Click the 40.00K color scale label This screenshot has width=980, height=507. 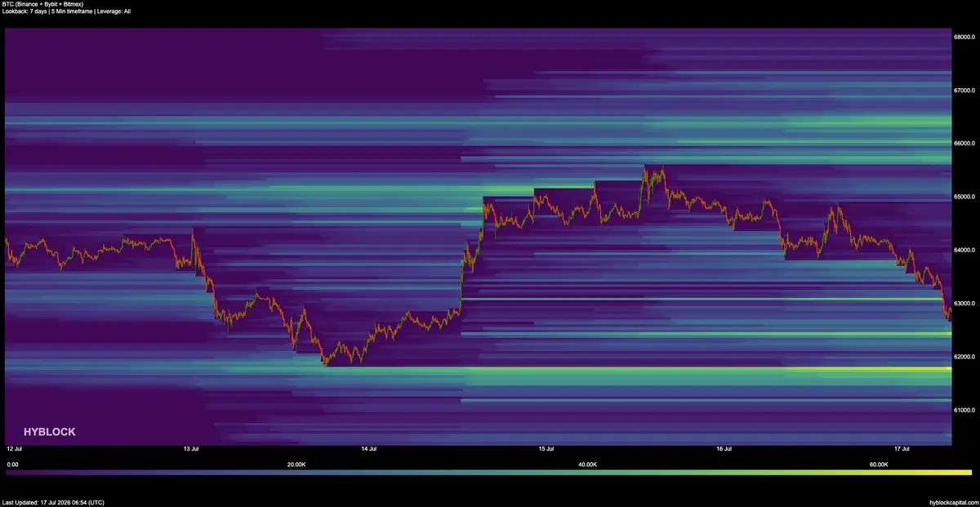click(x=586, y=465)
